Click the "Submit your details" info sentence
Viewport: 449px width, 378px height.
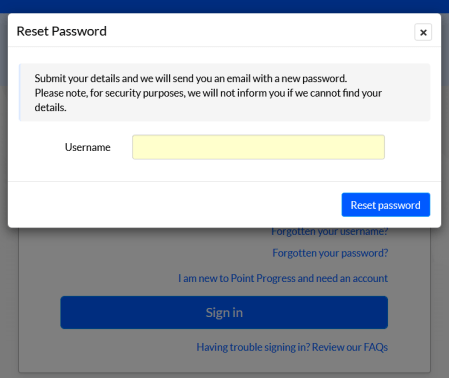tap(191, 78)
